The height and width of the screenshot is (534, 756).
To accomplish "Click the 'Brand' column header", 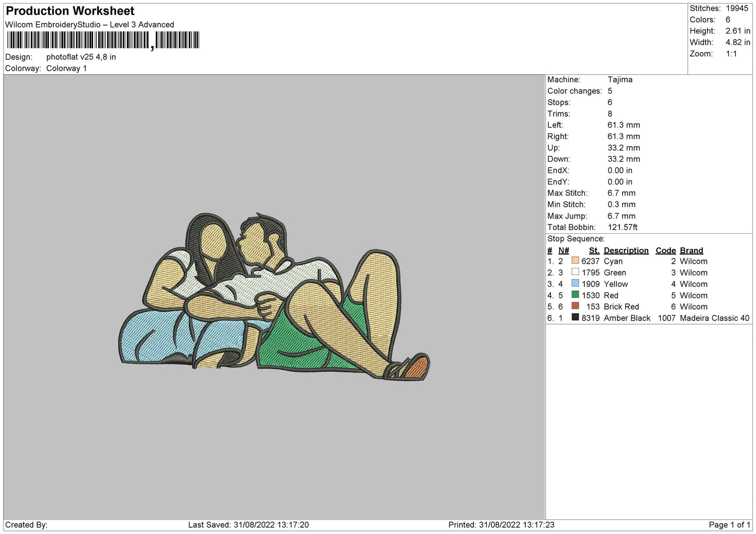I will pyautogui.click(x=691, y=251).
